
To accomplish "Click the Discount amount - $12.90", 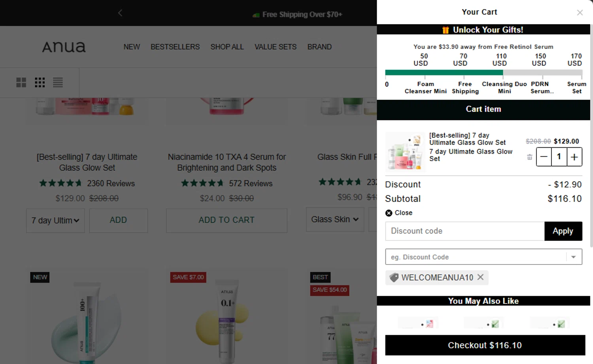I will click(x=565, y=184).
